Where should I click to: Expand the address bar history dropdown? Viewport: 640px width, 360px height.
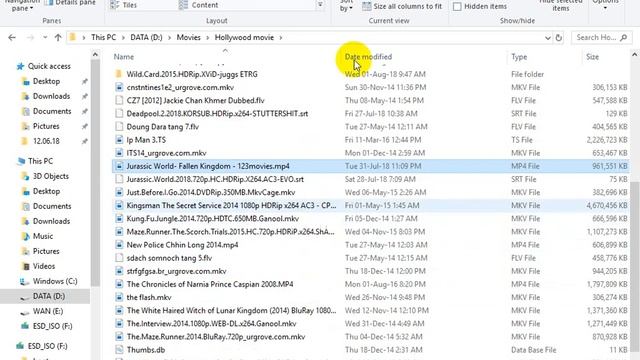click(x=548, y=38)
